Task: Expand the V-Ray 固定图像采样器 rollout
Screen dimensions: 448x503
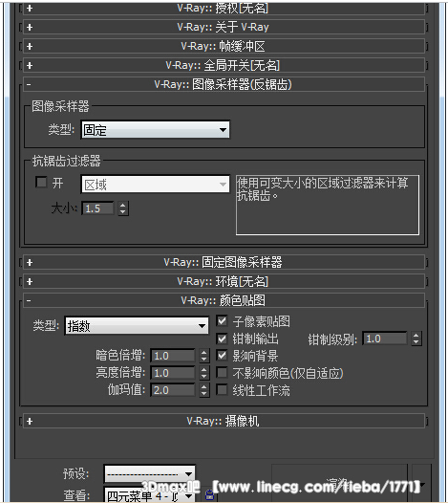Action: 224,262
